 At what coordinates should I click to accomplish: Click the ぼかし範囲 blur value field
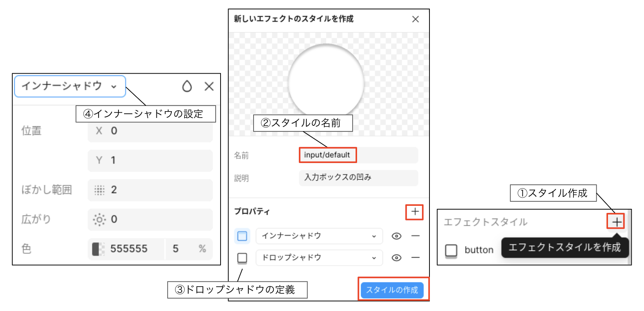pyautogui.click(x=150, y=190)
